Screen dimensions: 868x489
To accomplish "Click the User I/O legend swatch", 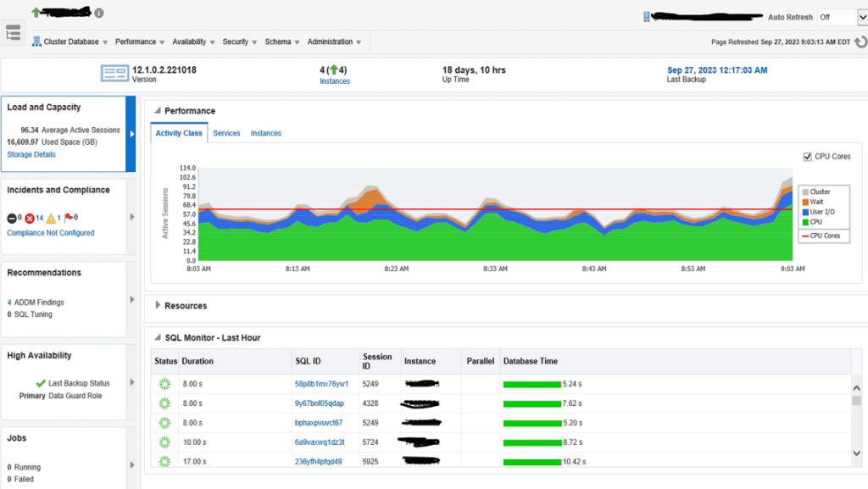I will coord(805,212).
